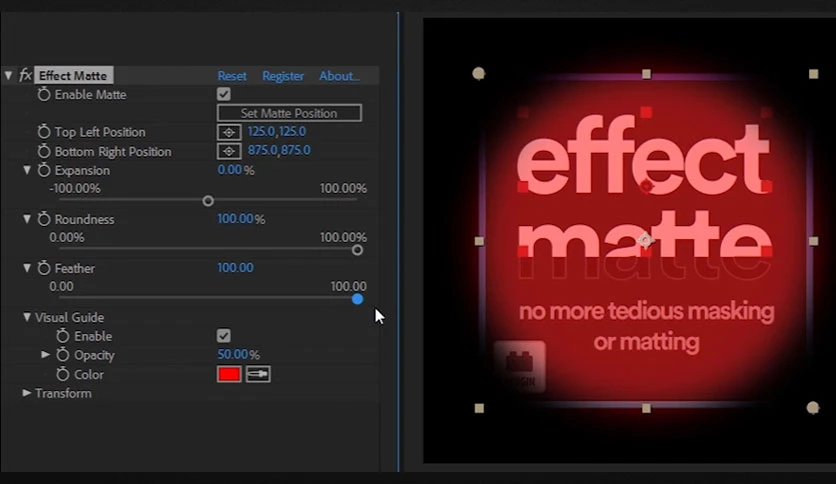
Task: Click Roundness value 100.00
Action: click(x=235, y=219)
